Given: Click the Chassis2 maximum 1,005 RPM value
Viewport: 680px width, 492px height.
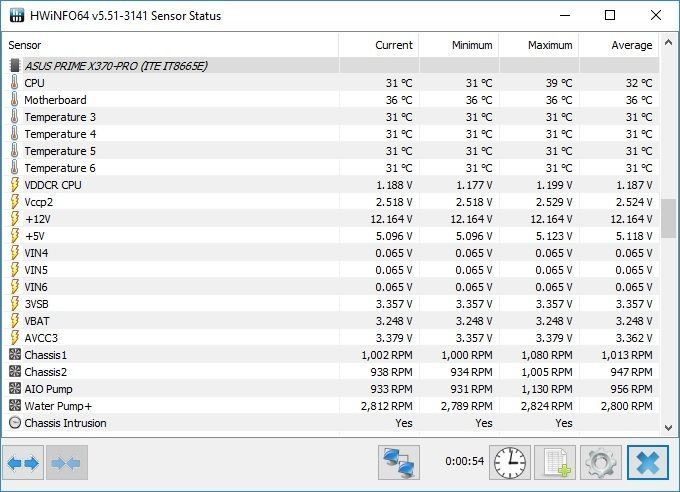Looking at the screenshot, I should (x=547, y=371).
